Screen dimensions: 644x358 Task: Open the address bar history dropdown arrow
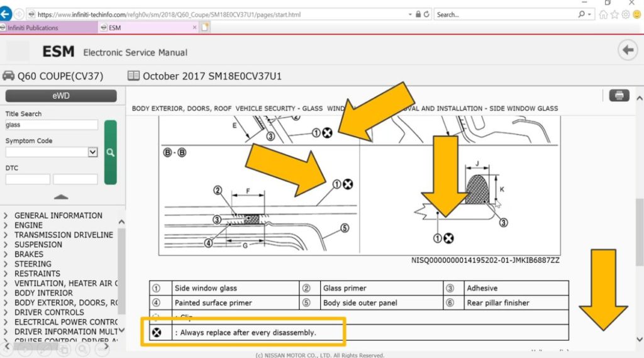[410, 14]
